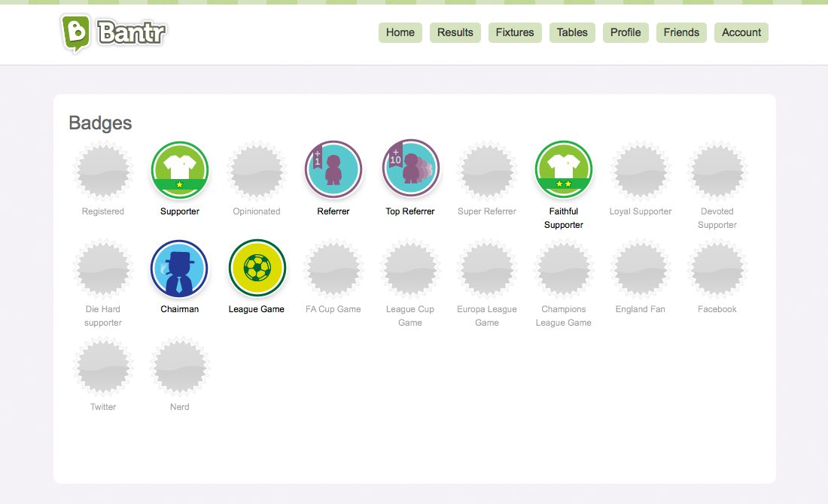Open the Profile page
The image size is (828, 504).
626,32
